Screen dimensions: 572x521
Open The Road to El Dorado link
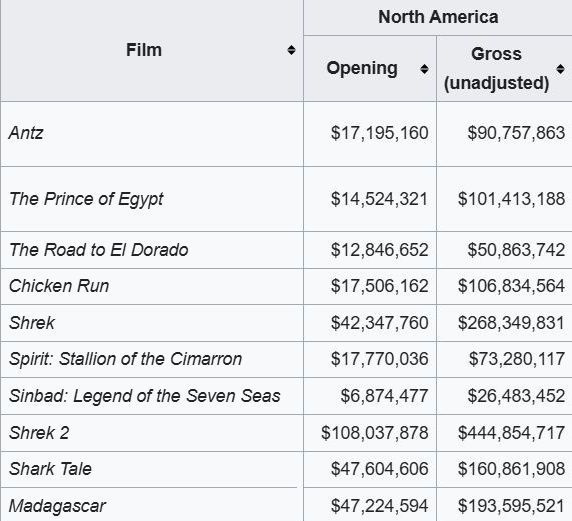tap(98, 250)
